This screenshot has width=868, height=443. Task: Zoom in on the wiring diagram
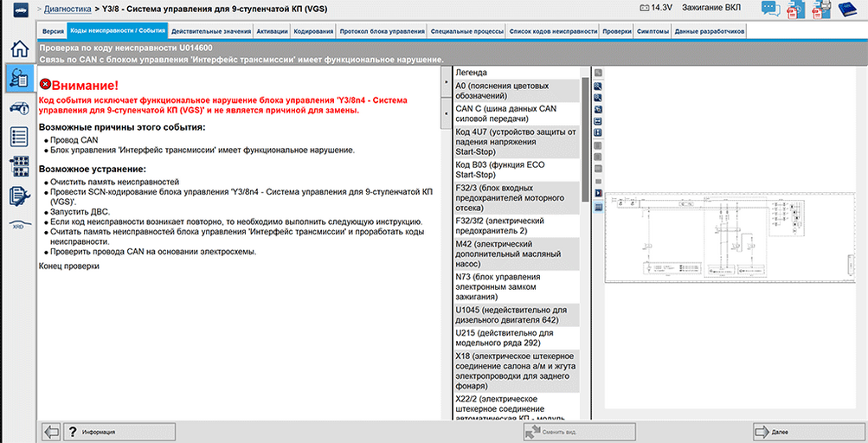[x=598, y=87]
